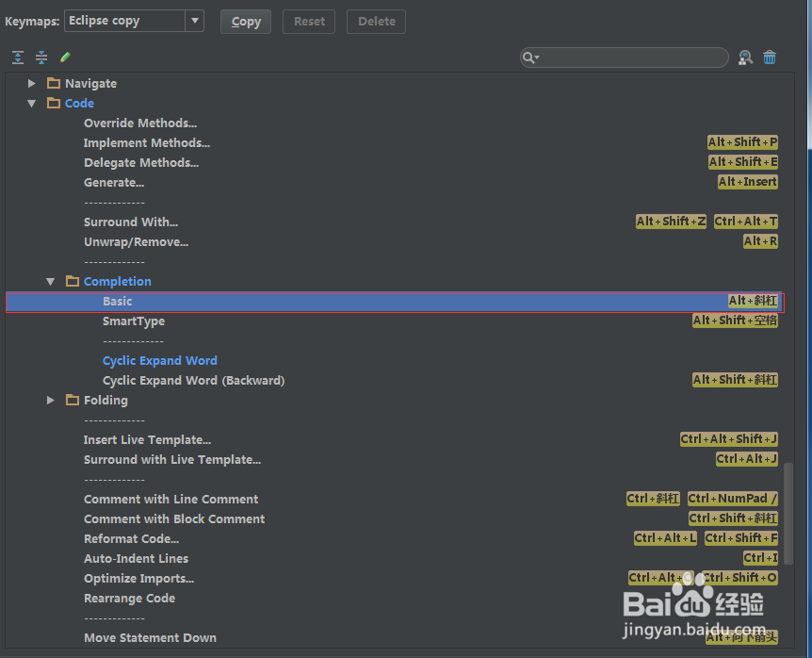
Task: Expand the Folding tree node
Action: [x=50, y=400]
